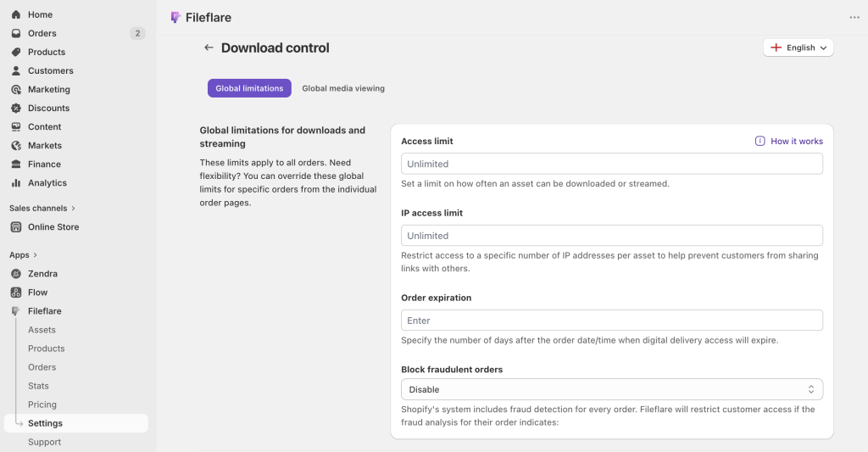868x452 pixels.
Task: Click the Block fraudulent orders label
Action: click(x=452, y=370)
